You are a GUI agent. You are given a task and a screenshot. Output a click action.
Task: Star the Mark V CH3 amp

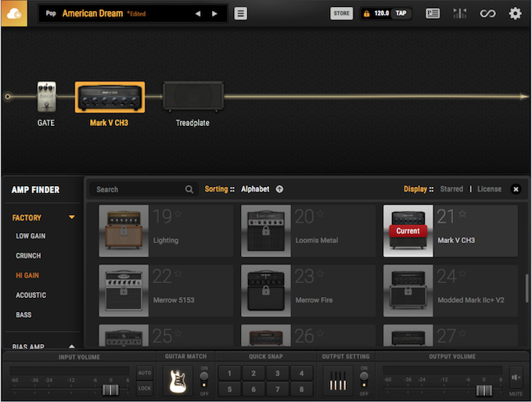(x=462, y=214)
